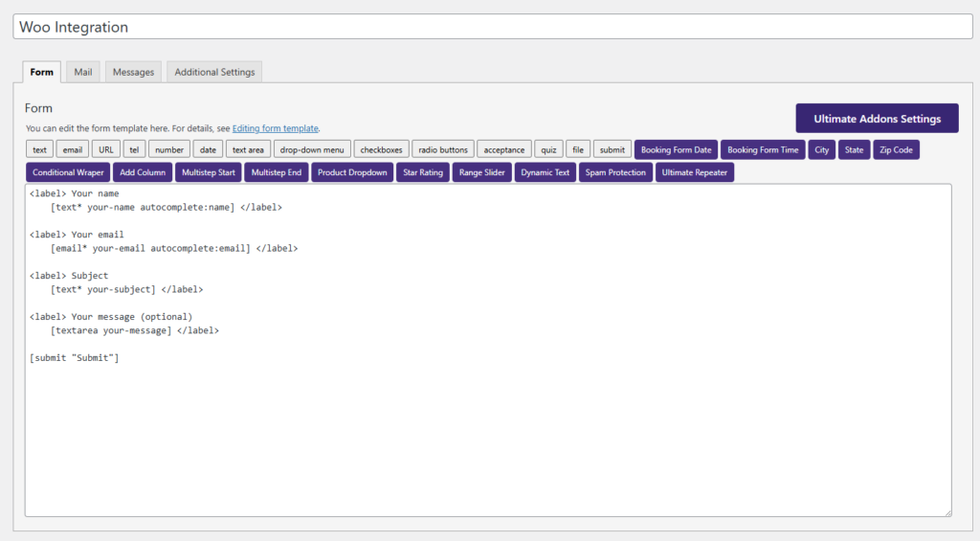Image resolution: width=980 pixels, height=541 pixels.
Task: Click the form title field 'Woo Integration'
Action: [493, 27]
